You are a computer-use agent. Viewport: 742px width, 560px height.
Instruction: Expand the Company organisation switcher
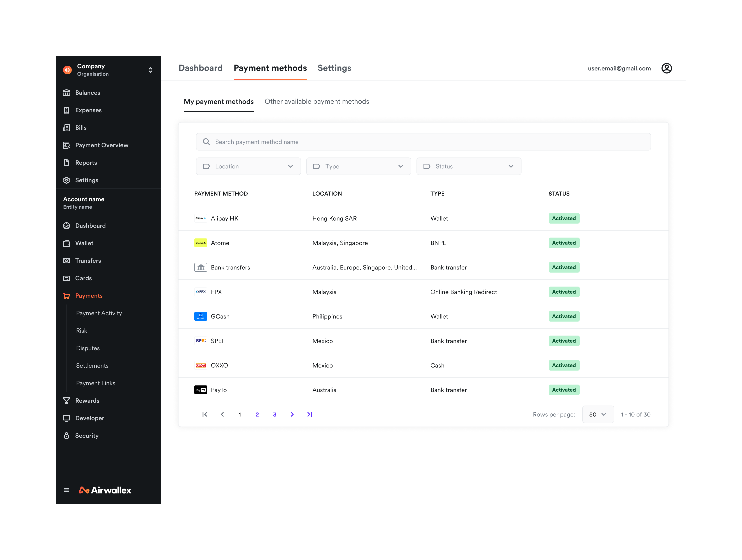coord(150,70)
